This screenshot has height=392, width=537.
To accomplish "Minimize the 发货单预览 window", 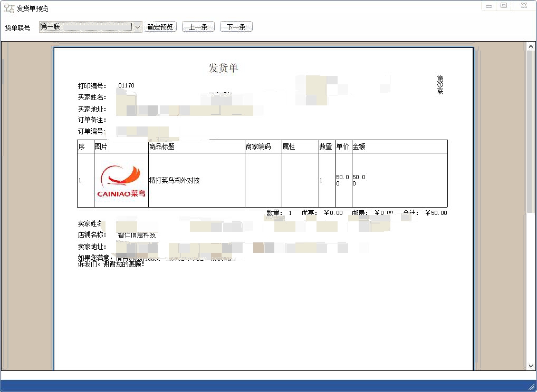I will (489, 6).
